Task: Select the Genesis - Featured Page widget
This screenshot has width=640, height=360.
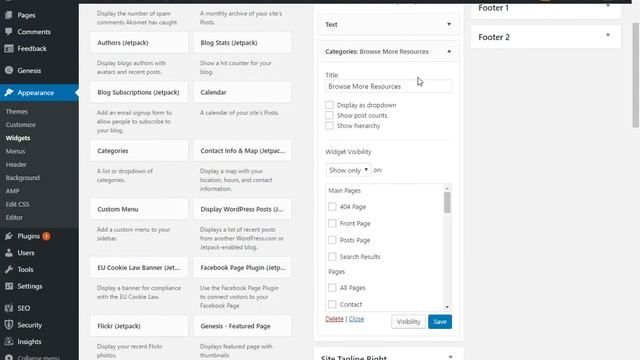Action: point(242,326)
